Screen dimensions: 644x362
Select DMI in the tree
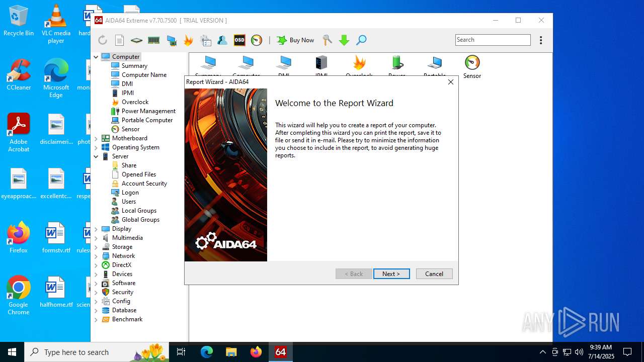(127, 84)
